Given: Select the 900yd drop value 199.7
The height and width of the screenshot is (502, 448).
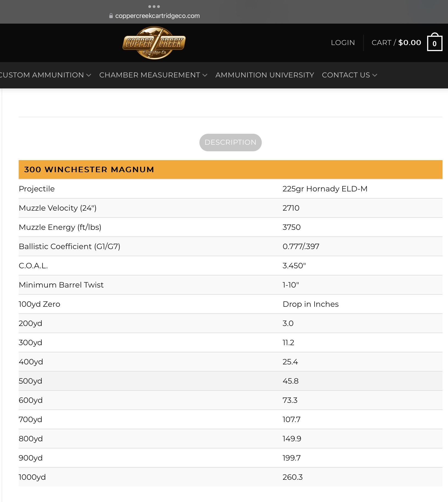Looking at the screenshot, I should pos(291,458).
